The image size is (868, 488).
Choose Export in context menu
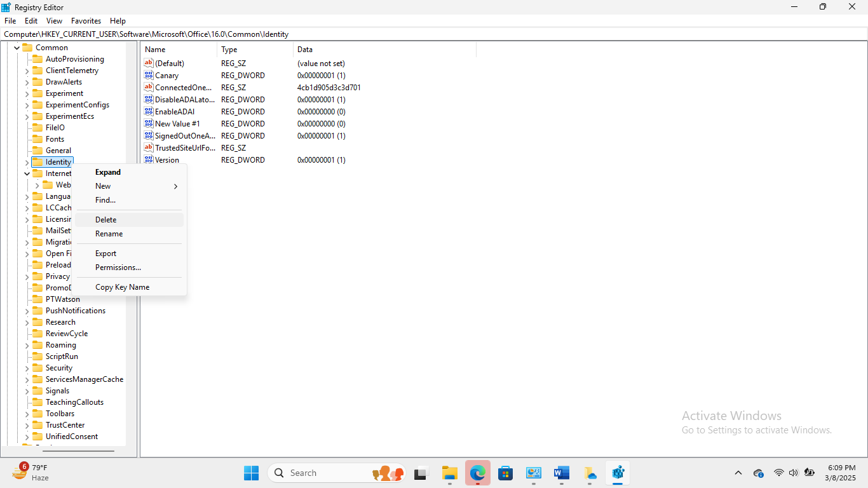coord(129,254)
